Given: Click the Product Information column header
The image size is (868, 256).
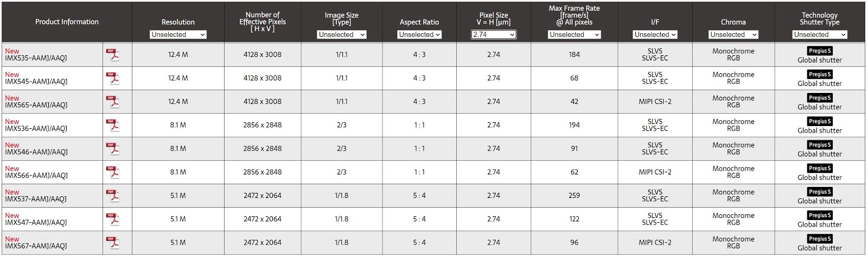Looking at the screenshot, I should click(x=67, y=22).
